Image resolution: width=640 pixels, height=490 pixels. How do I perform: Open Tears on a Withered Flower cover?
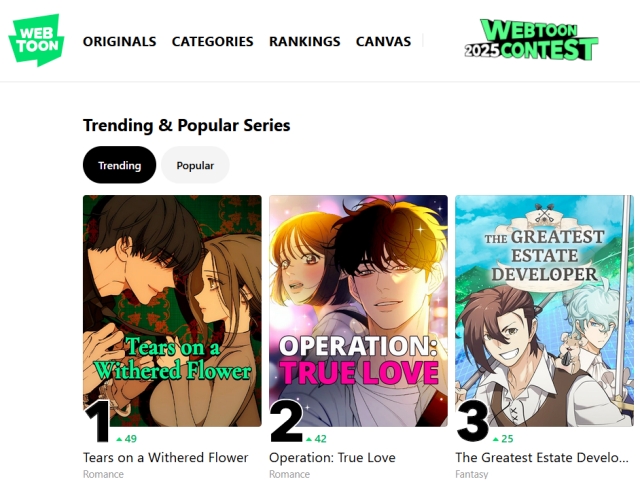click(172, 311)
